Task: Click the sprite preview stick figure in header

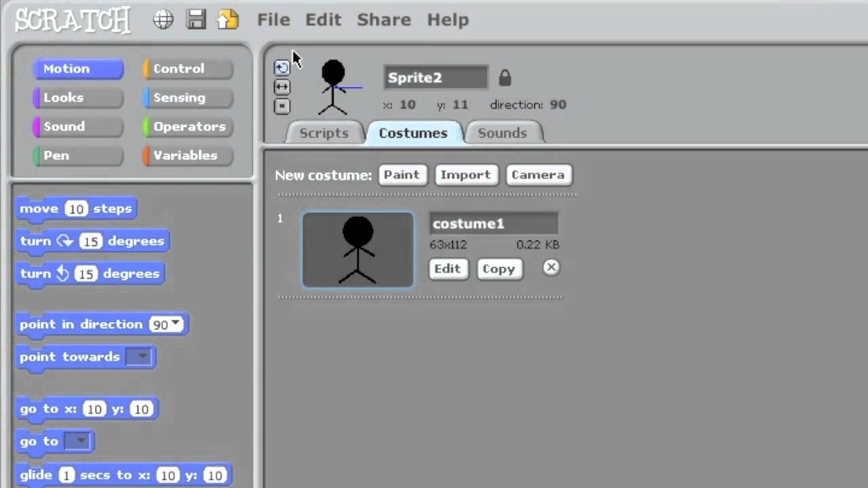Action: click(334, 87)
